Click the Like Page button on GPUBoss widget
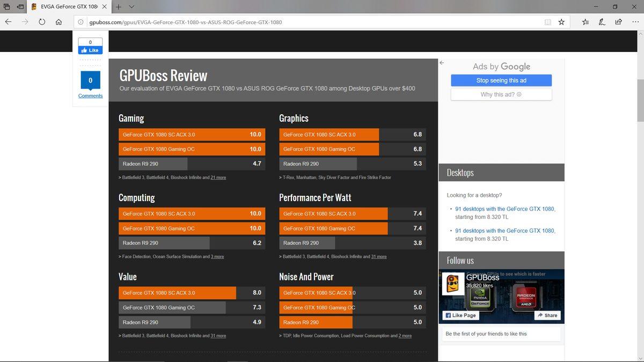 (461, 315)
